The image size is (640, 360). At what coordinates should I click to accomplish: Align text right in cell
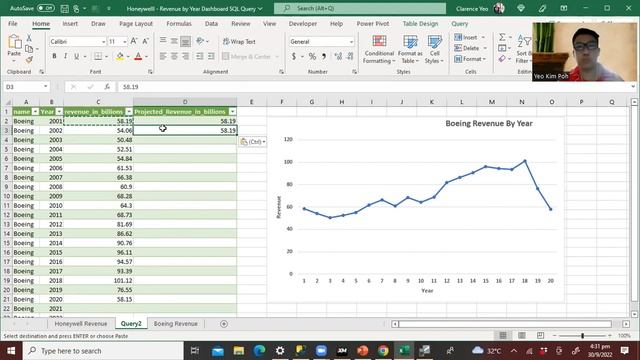185,56
